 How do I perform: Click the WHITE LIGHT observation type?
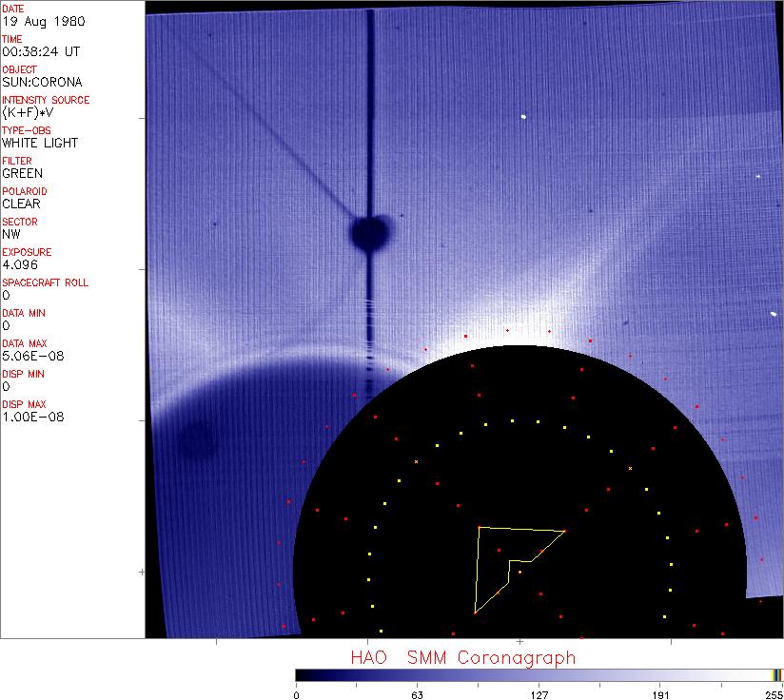(x=40, y=143)
